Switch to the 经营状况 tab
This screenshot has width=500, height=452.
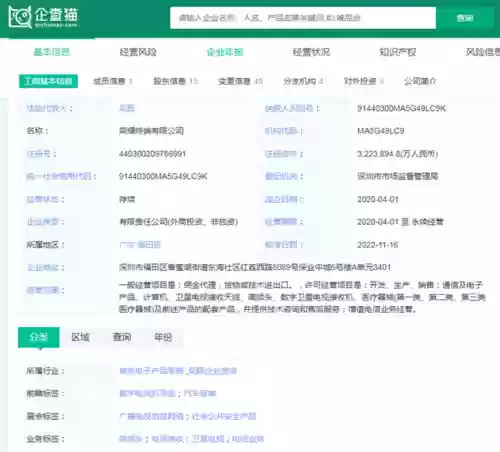(311, 52)
